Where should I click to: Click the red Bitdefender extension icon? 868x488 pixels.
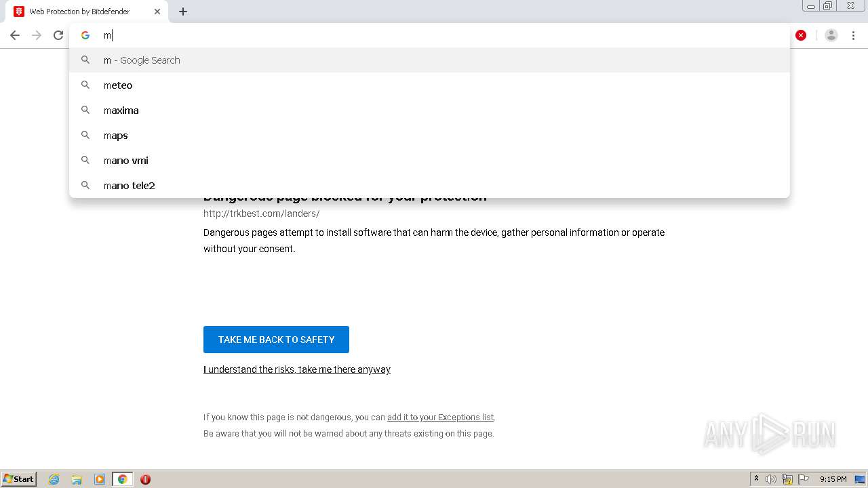[801, 35]
